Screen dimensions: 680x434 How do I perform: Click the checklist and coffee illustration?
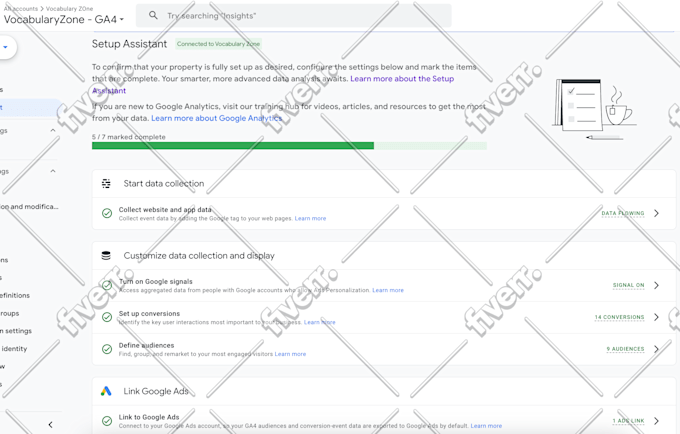tap(595, 108)
